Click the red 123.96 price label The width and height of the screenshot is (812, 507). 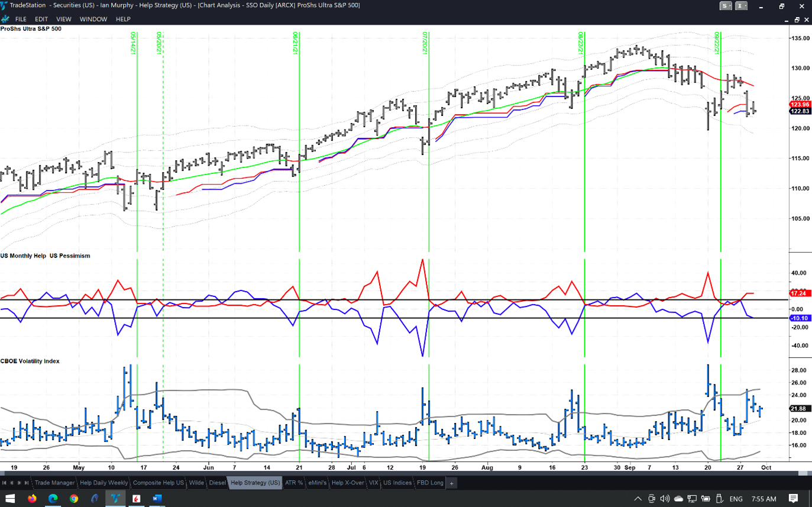(x=800, y=105)
